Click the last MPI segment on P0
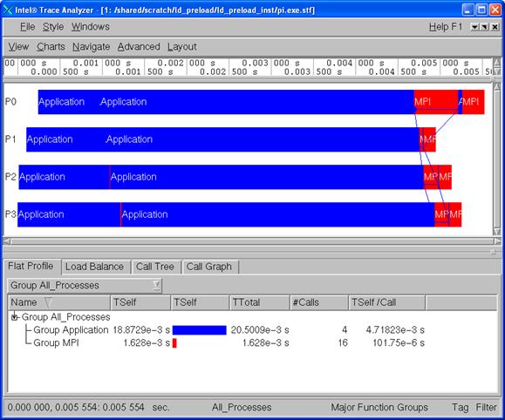 473,102
